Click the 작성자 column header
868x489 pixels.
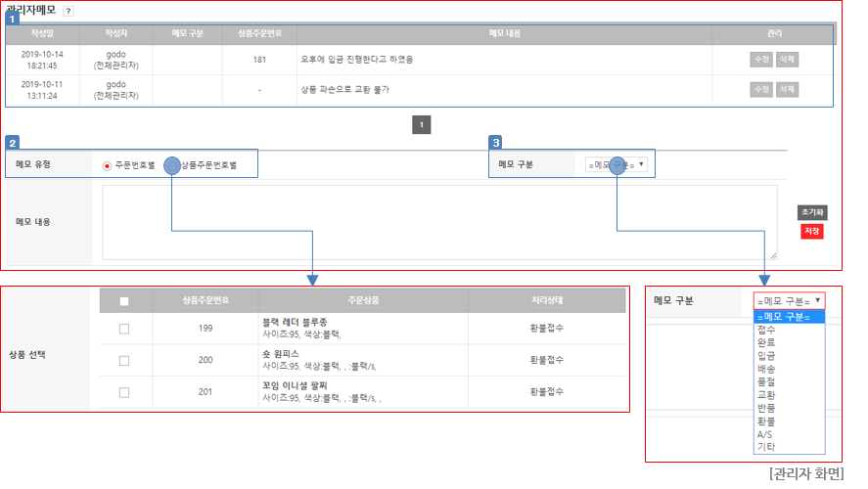pyautogui.click(x=116, y=33)
